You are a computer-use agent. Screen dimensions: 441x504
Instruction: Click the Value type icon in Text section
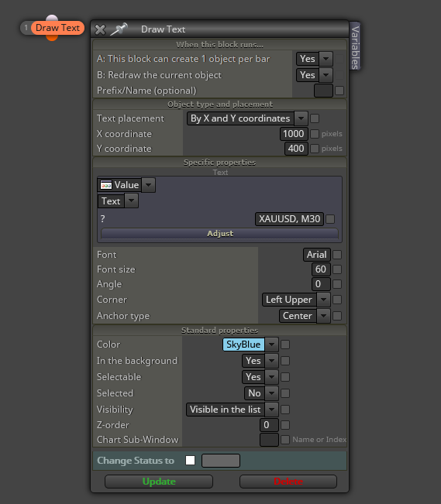point(106,185)
